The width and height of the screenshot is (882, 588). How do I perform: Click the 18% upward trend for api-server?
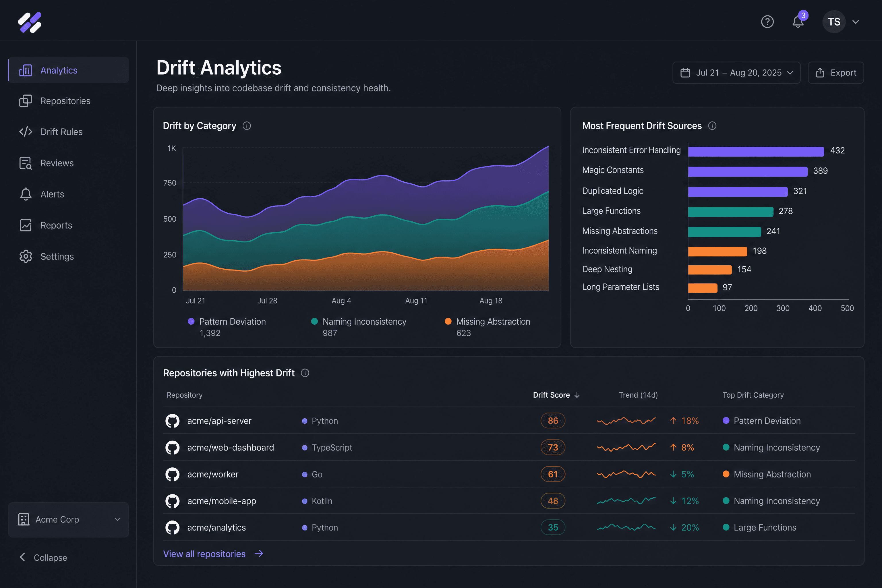pos(684,421)
